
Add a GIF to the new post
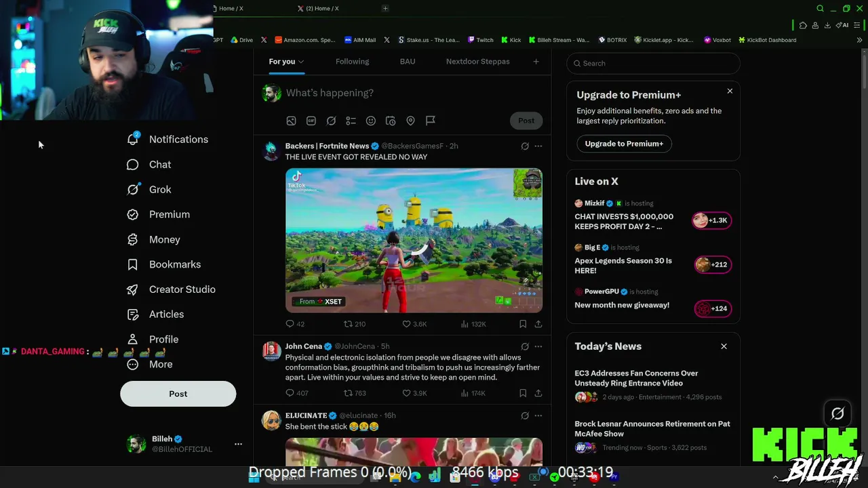pyautogui.click(x=311, y=121)
